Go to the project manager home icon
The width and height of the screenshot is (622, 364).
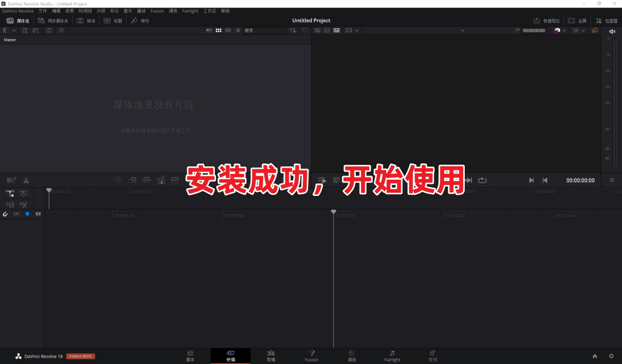pos(594,356)
